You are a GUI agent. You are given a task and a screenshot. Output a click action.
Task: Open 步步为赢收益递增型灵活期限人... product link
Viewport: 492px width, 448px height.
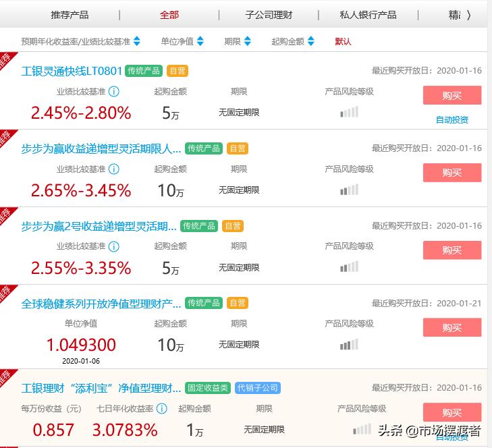point(101,148)
